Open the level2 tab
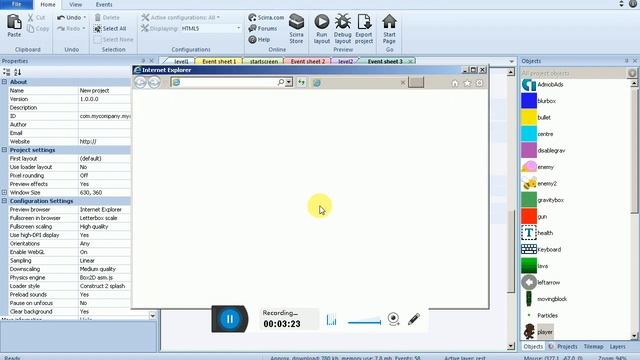The width and height of the screenshot is (640, 360). coord(345,61)
